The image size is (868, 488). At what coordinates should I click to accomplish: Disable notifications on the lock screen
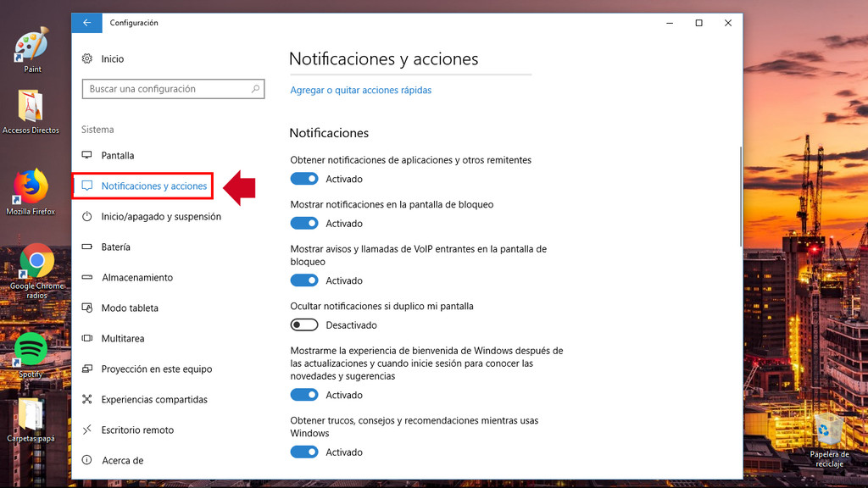[304, 223]
